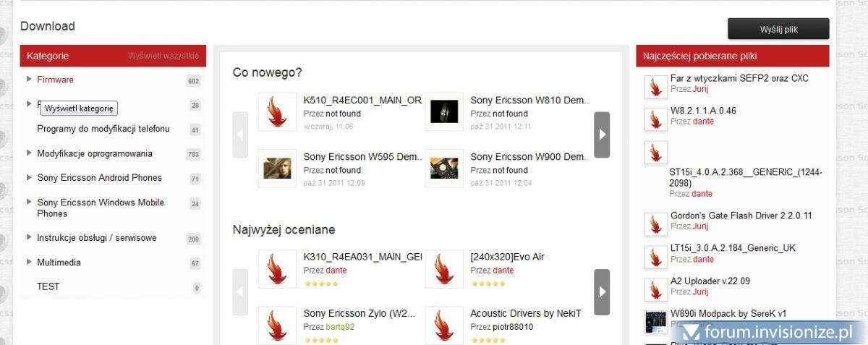Expand the Firmware category arrow
Viewport: 868px width, 345px height.
tap(29, 79)
